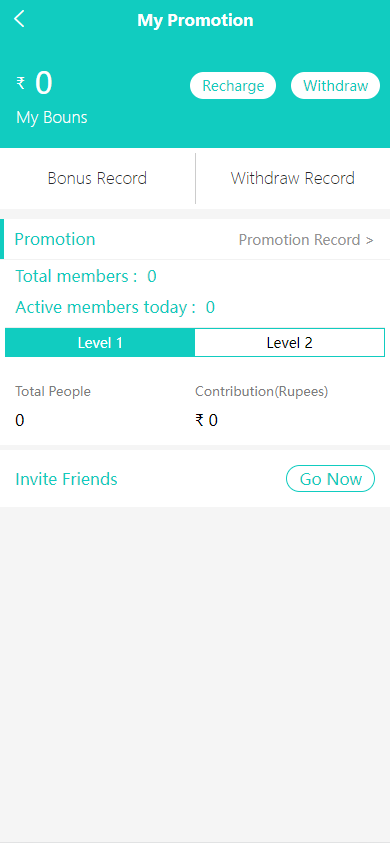The image size is (390, 843).
Task: Open Promotion Record link with chevron
Action: coord(306,240)
